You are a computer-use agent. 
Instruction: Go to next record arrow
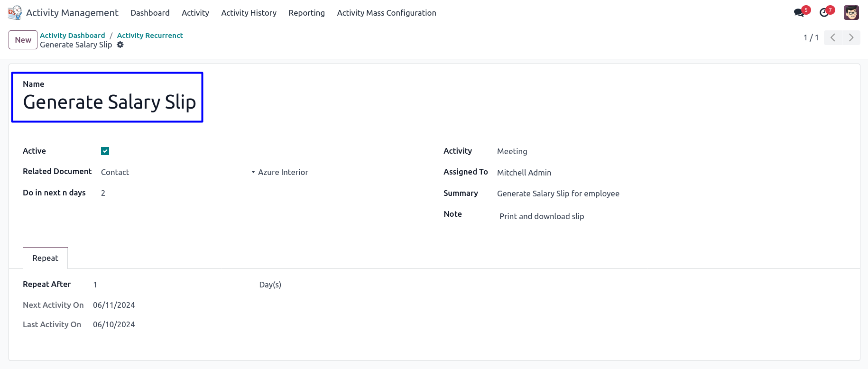click(x=851, y=37)
